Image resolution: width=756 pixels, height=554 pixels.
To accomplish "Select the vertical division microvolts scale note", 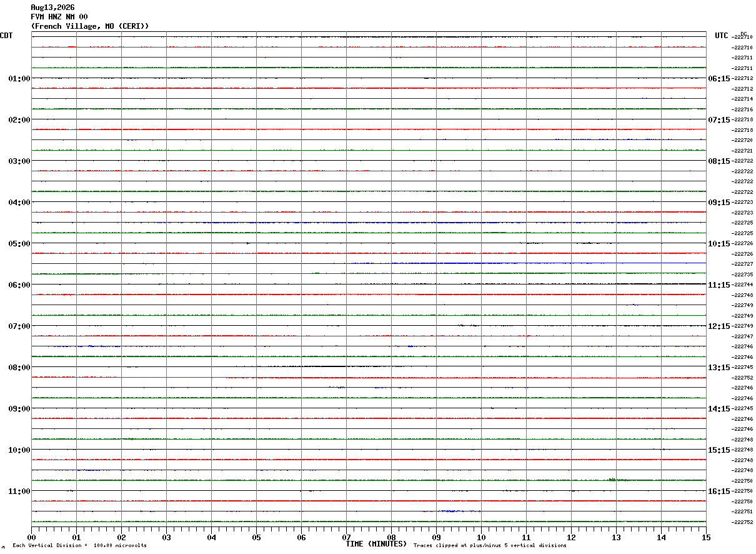I will [x=79, y=546].
